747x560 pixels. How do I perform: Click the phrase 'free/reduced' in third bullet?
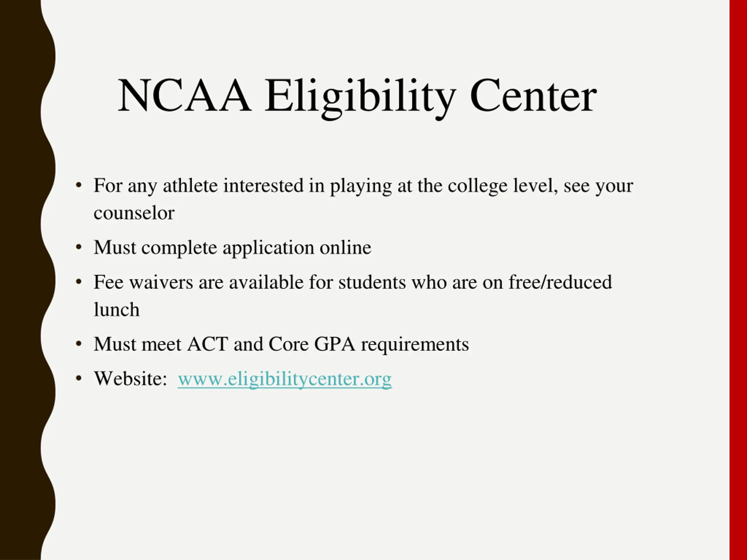point(560,282)
